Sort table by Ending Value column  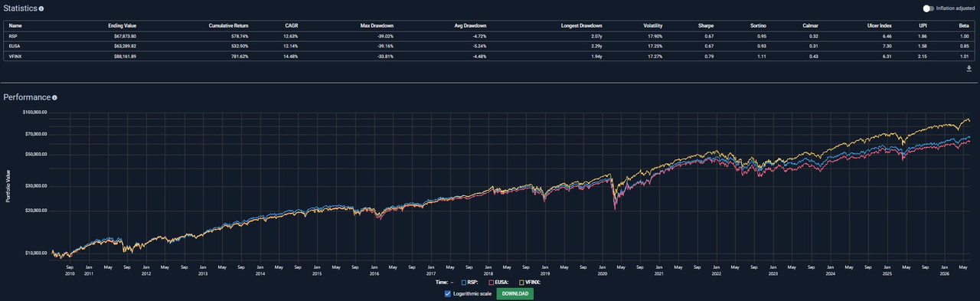(122, 25)
